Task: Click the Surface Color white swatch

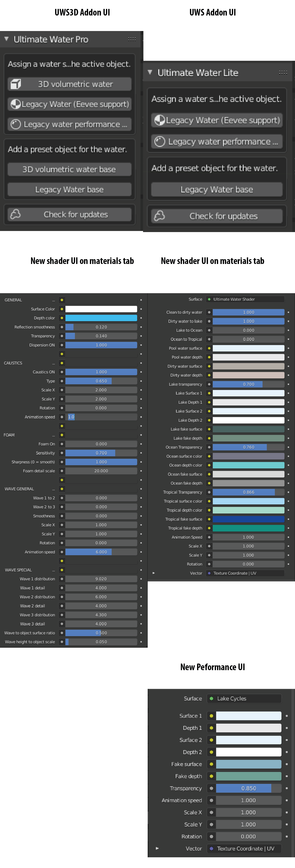Action: click(101, 309)
